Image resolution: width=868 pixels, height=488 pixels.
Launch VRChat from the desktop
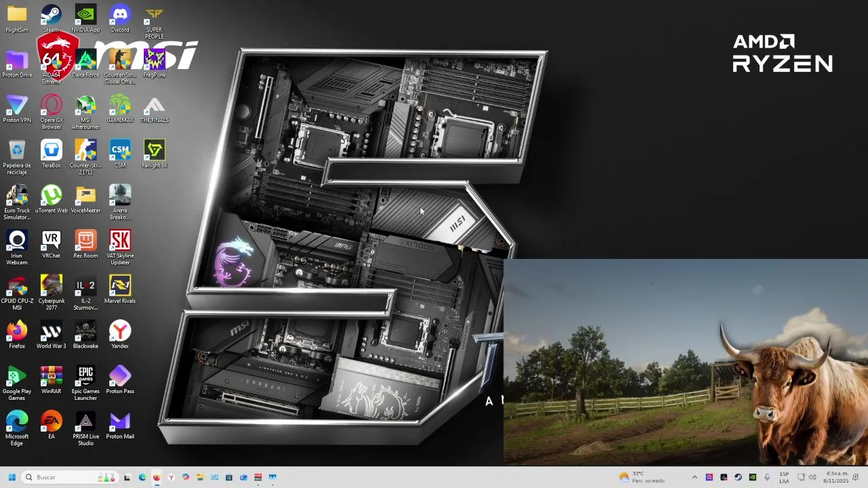tap(52, 245)
